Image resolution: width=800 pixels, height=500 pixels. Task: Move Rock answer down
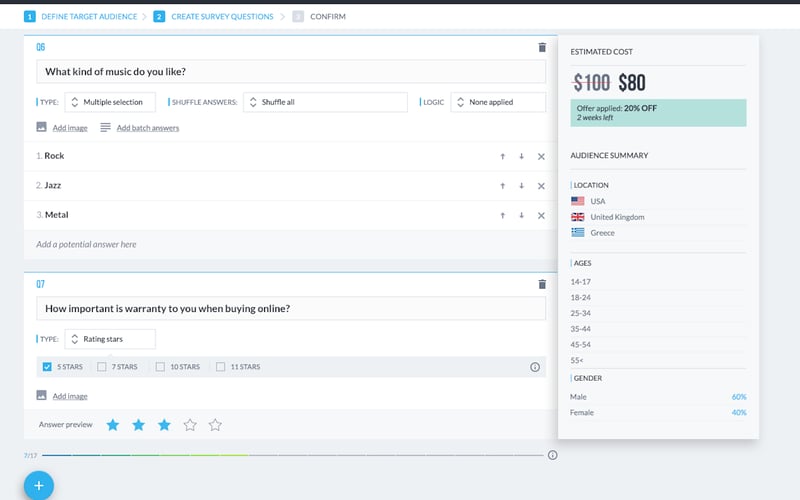[x=521, y=157]
